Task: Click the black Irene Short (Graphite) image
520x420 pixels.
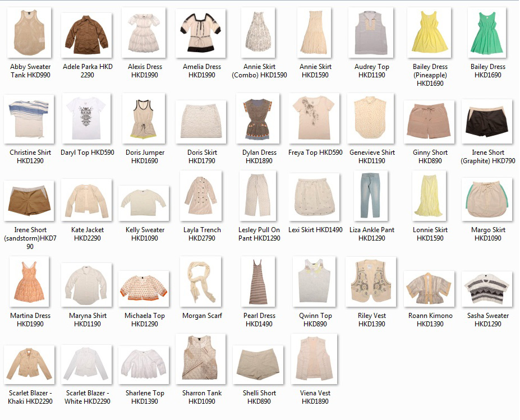Action: pyautogui.click(x=487, y=121)
